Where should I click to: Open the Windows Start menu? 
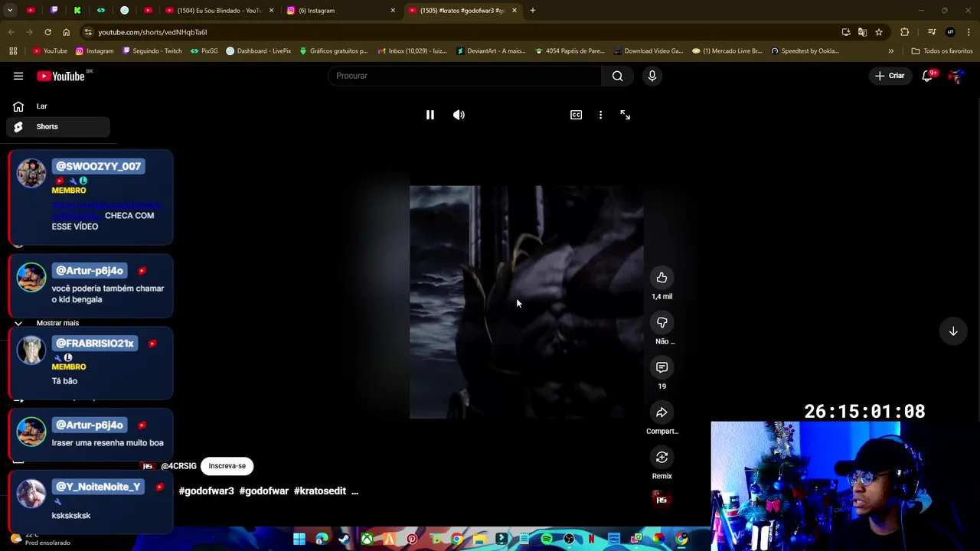pyautogui.click(x=299, y=540)
